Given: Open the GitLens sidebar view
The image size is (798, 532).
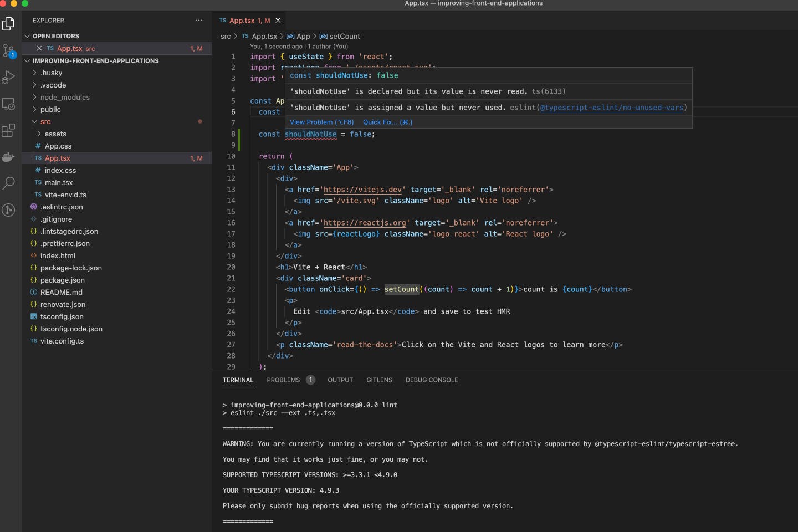Looking at the screenshot, I should tap(9, 210).
